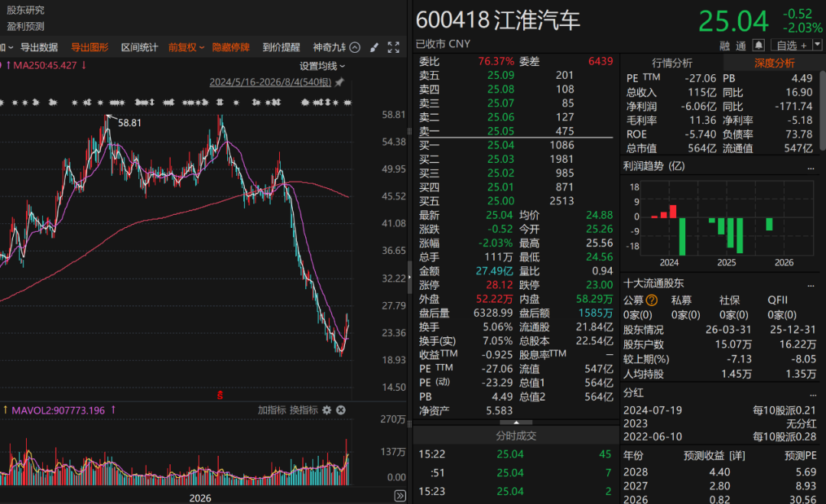
Task: Click 加指标 add indicator link
Action: point(272,410)
